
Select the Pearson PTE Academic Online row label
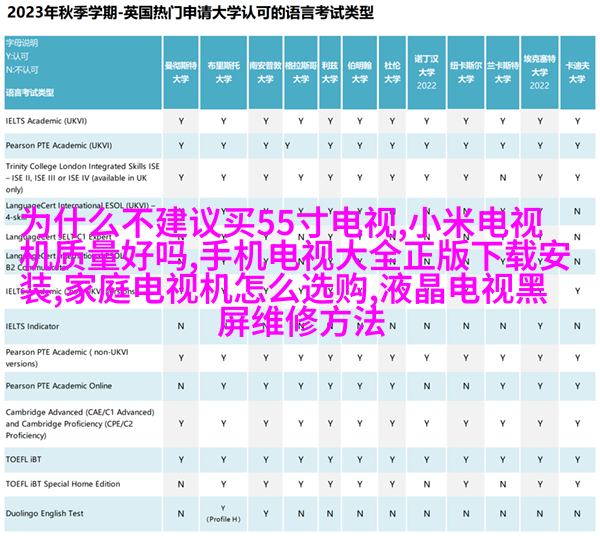[x=59, y=386]
